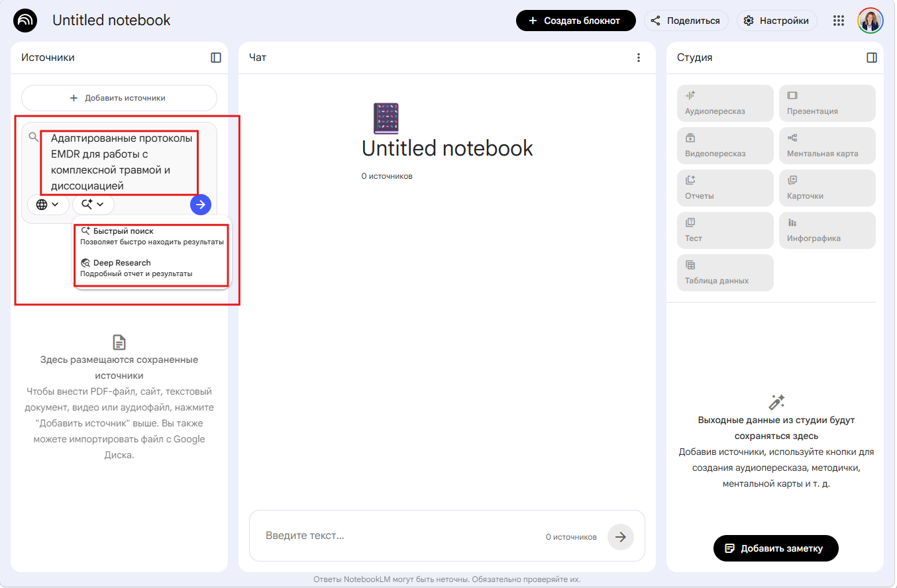Click the Поделиться button

[686, 21]
